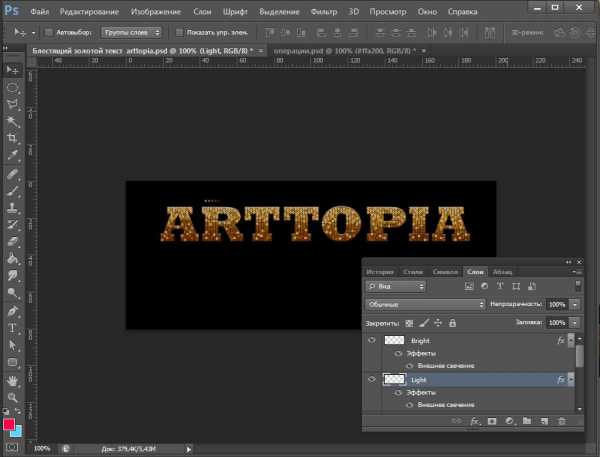Select the Magic Wand tool
The width and height of the screenshot is (600, 457).
[12, 121]
